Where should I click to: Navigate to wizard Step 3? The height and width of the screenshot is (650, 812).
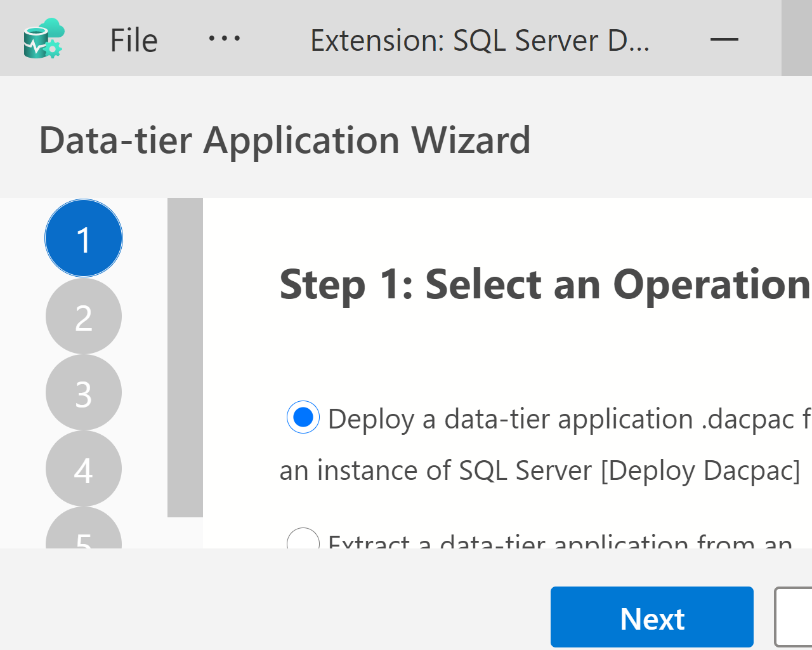pos(83,392)
